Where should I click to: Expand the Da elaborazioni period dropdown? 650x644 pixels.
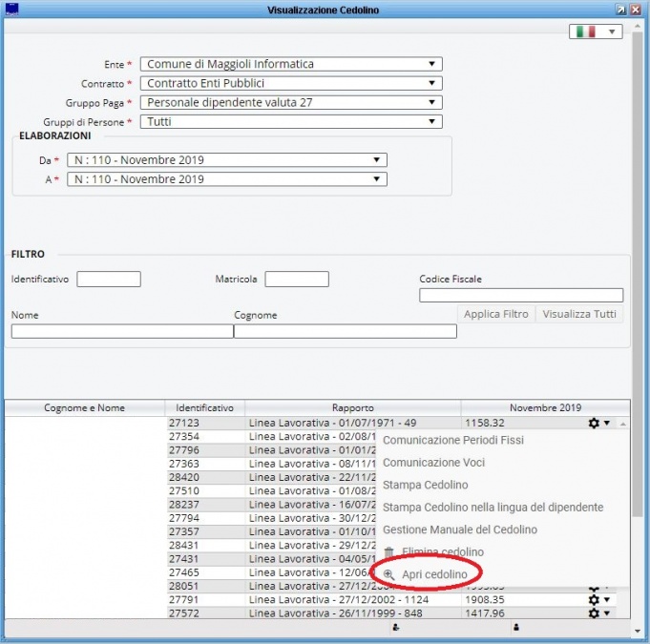click(x=226, y=160)
